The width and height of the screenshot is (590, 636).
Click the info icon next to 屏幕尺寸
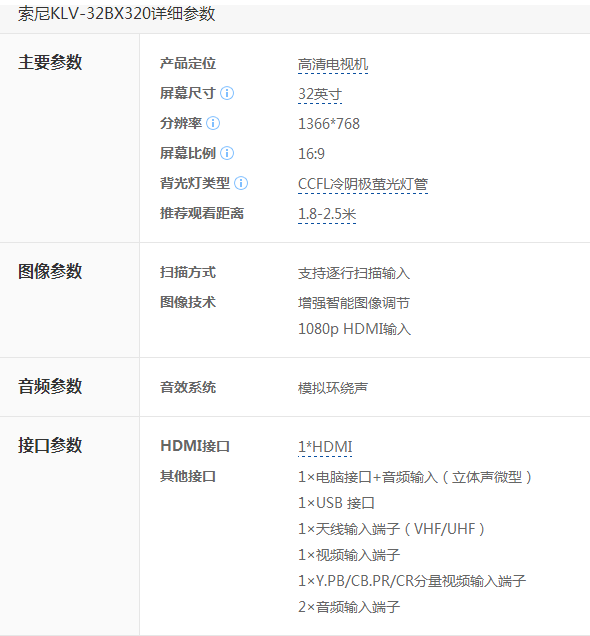click(x=227, y=93)
